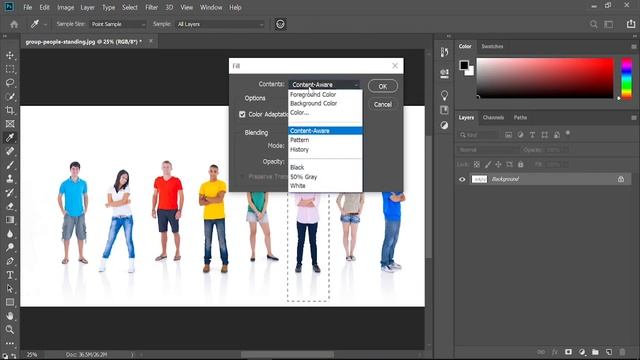Open the workspace layout switcher icon

[x=609, y=24]
